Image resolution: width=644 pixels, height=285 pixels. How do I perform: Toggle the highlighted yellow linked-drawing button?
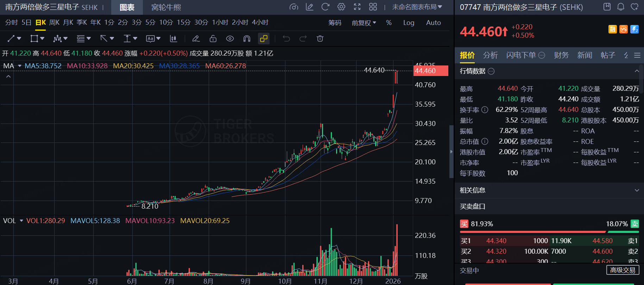264,38
